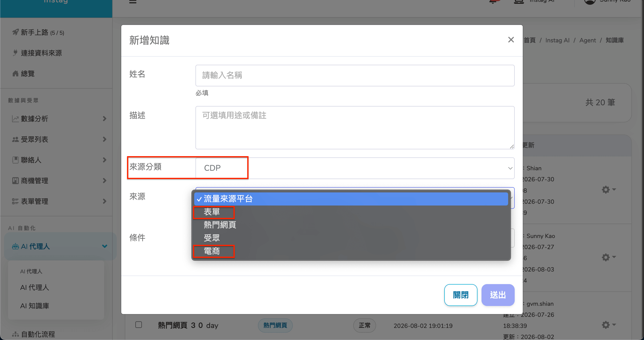Click the 商機管理 board icon

tap(15, 181)
